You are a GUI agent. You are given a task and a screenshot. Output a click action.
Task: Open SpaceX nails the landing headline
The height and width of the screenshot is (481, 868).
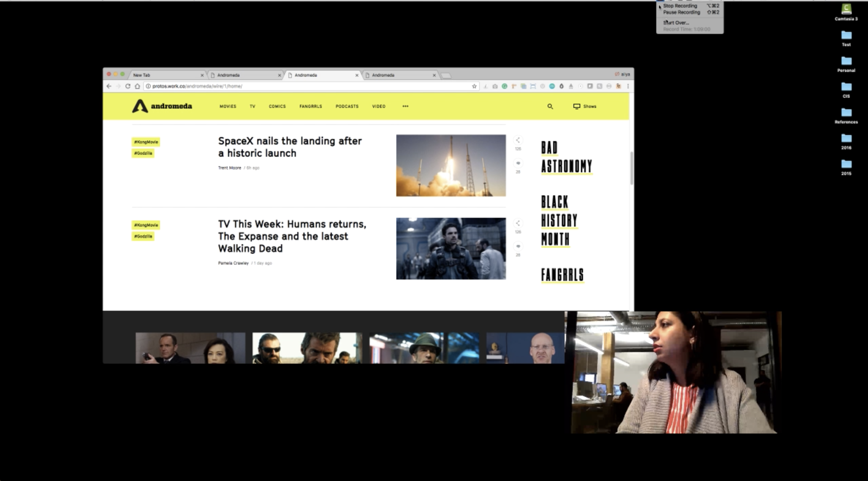pyautogui.click(x=290, y=147)
